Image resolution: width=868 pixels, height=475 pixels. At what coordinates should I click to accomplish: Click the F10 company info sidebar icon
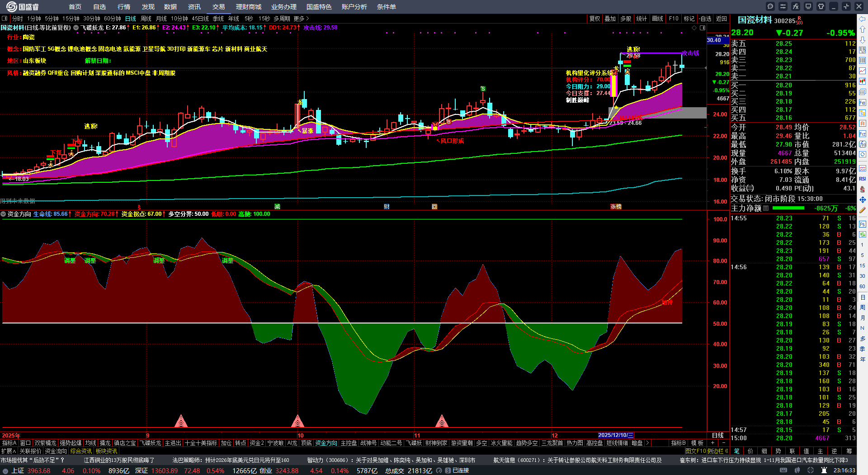pyautogui.click(x=863, y=103)
